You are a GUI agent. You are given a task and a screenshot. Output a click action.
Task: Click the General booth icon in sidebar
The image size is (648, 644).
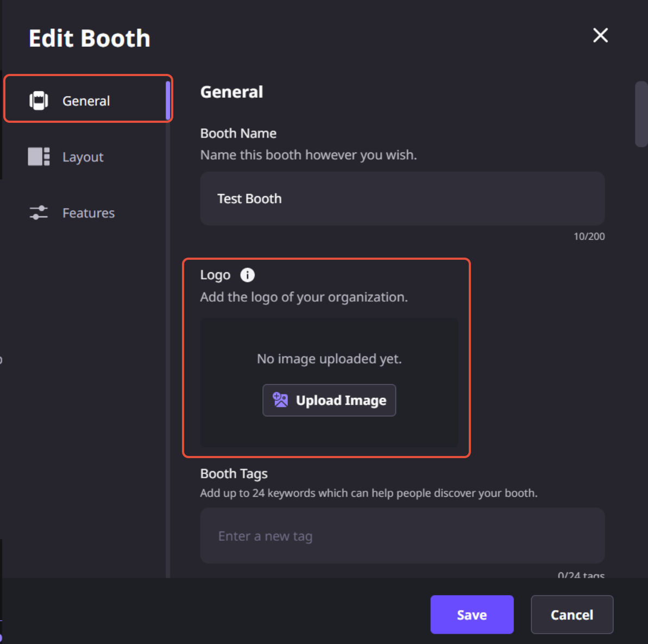click(39, 101)
